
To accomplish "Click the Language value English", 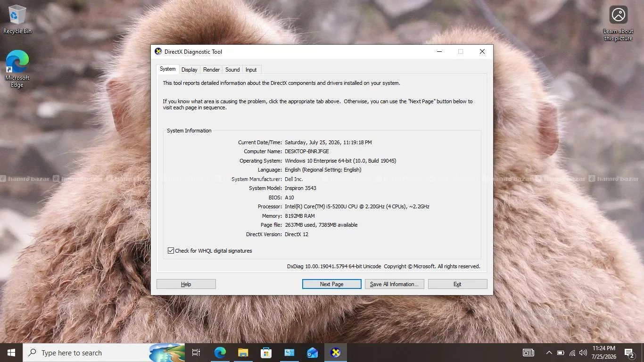I will (x=323, y=170).
